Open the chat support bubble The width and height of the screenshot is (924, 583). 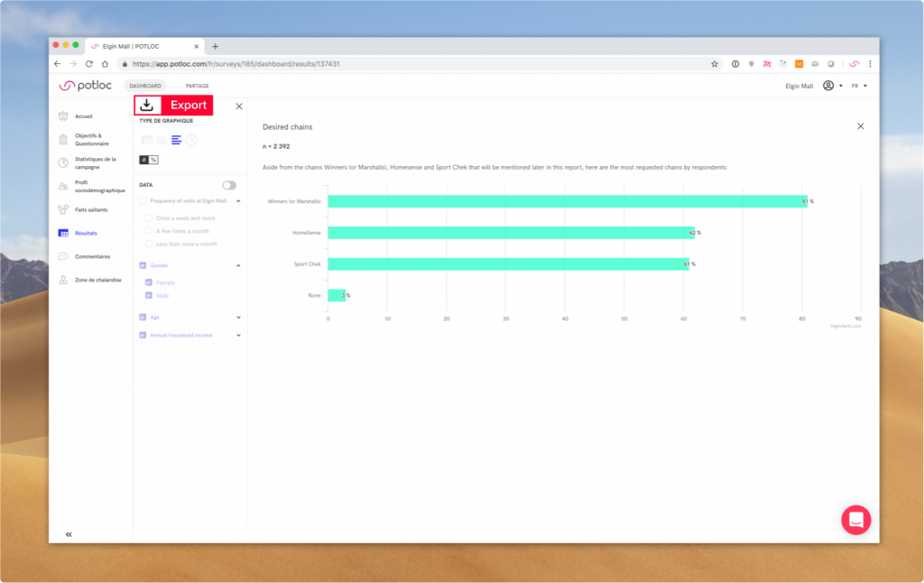tap(856, 520)
